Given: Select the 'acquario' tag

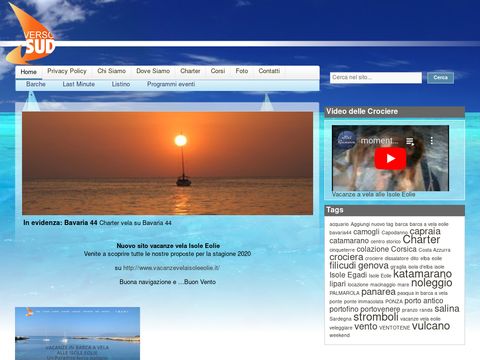Looking at the screenshot, I should pyautogui.click(x=339, y=224).
